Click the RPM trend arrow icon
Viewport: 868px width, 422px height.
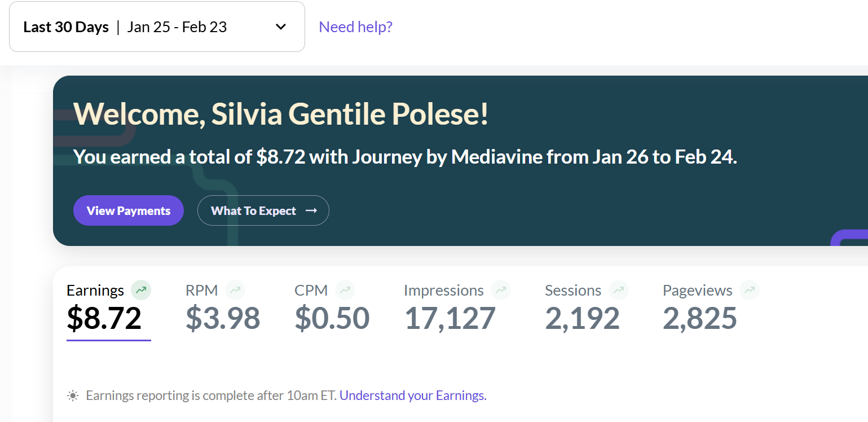coord(235,291)
